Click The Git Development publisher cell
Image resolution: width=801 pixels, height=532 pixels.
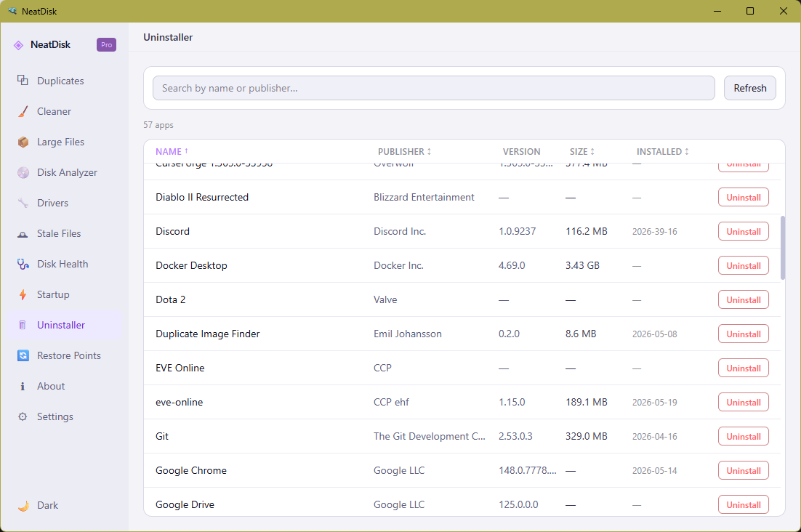(x=429, y=437)
